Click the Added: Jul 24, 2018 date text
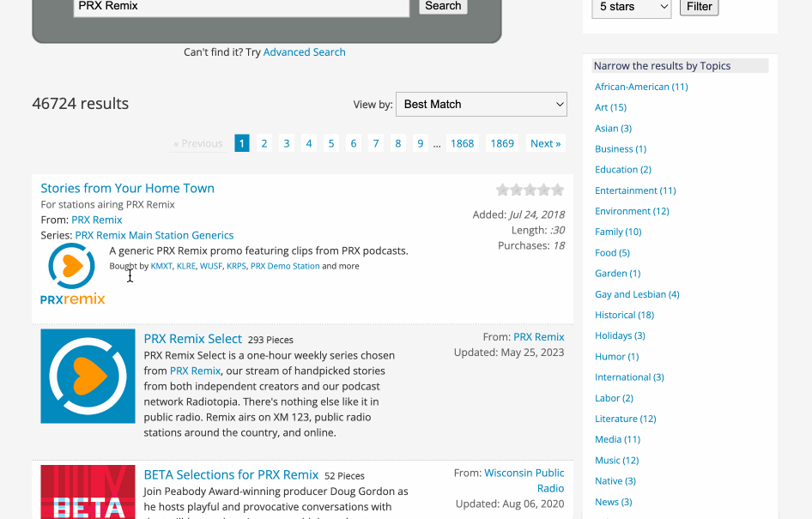 pos(518,214)
